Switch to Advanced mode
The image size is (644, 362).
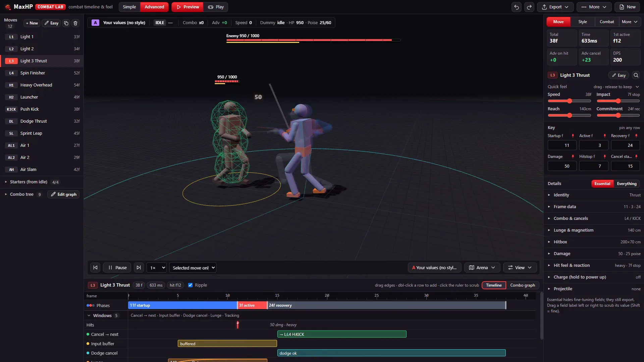(154, 7)
